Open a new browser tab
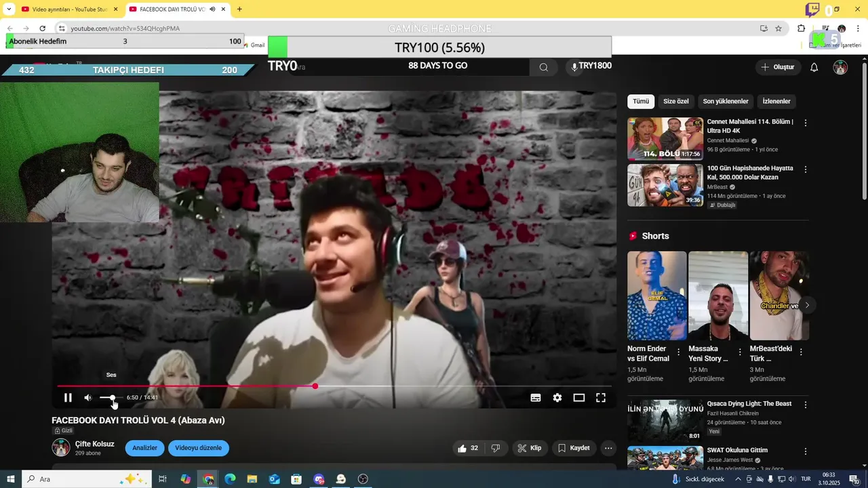 coord(239,9)
